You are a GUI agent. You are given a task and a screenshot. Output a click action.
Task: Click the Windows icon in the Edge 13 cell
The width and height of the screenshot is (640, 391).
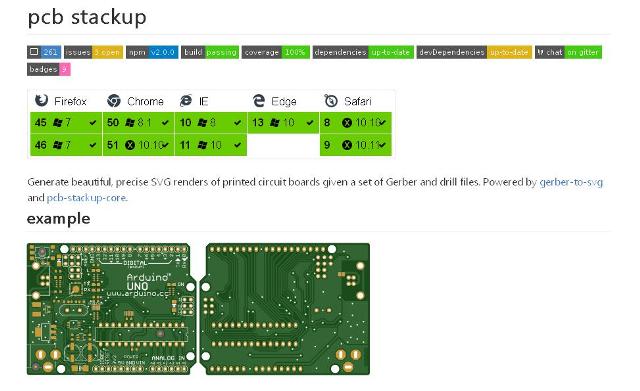pos(275,122)
